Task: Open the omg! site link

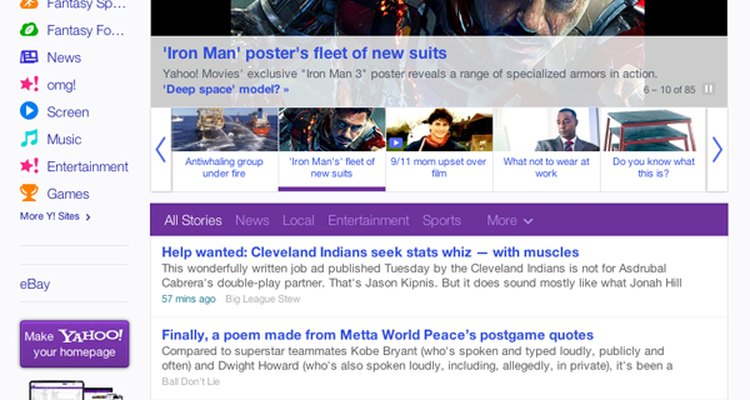Action: point(61,85)
